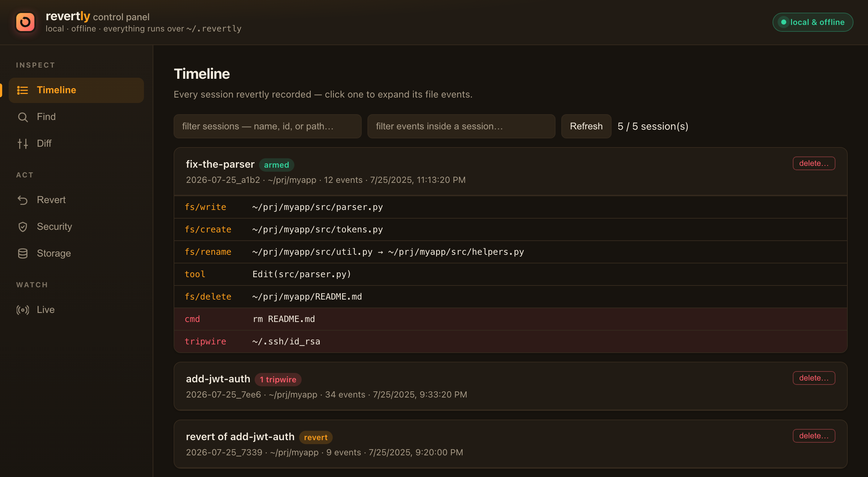Open the Revert page
The image size is (868, 477).
(x=76, y=200)
